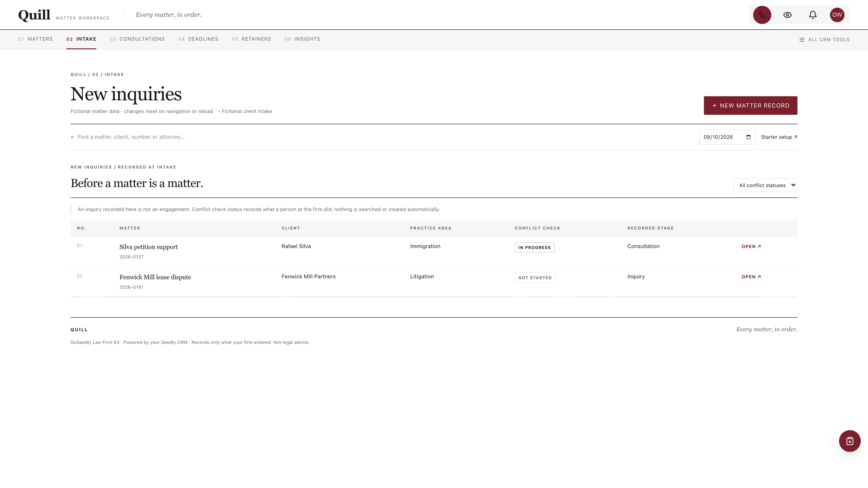Click the Quill logo in header

coord(34,15)
